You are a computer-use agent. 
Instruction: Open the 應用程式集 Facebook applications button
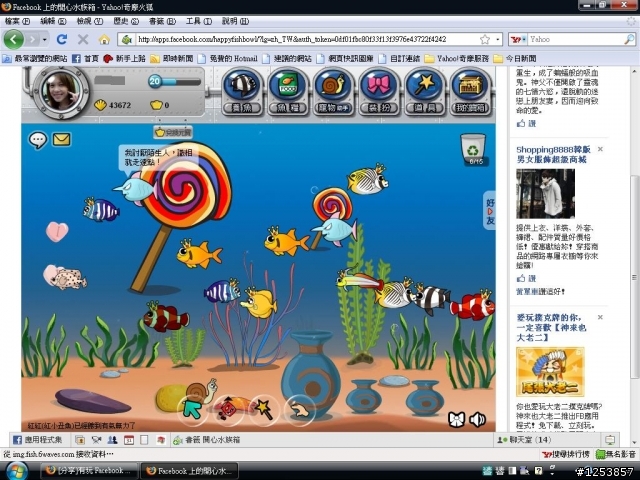38,440
